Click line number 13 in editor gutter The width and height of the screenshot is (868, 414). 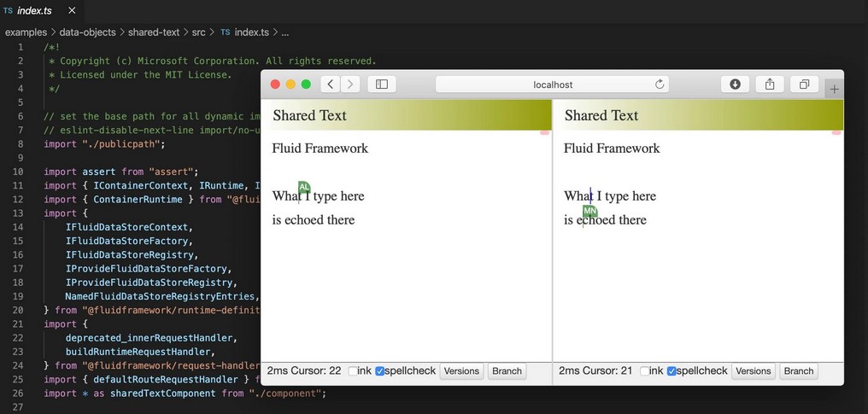tap(17, 213)
